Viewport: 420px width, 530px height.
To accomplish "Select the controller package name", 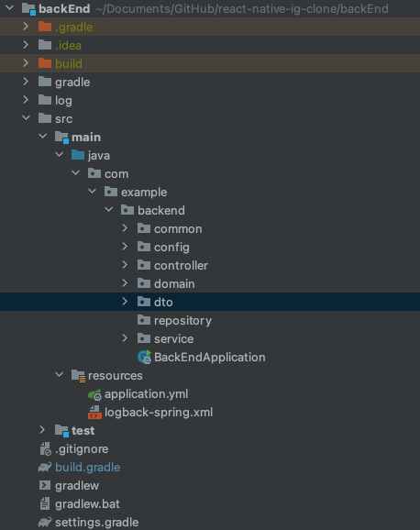I will pos(181,265).
